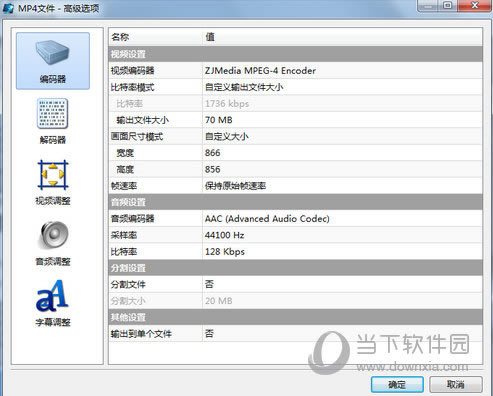Click the 确定 button
Image resolution: width=493 pixels, height=396 pixels.
(x=397, y=385)
